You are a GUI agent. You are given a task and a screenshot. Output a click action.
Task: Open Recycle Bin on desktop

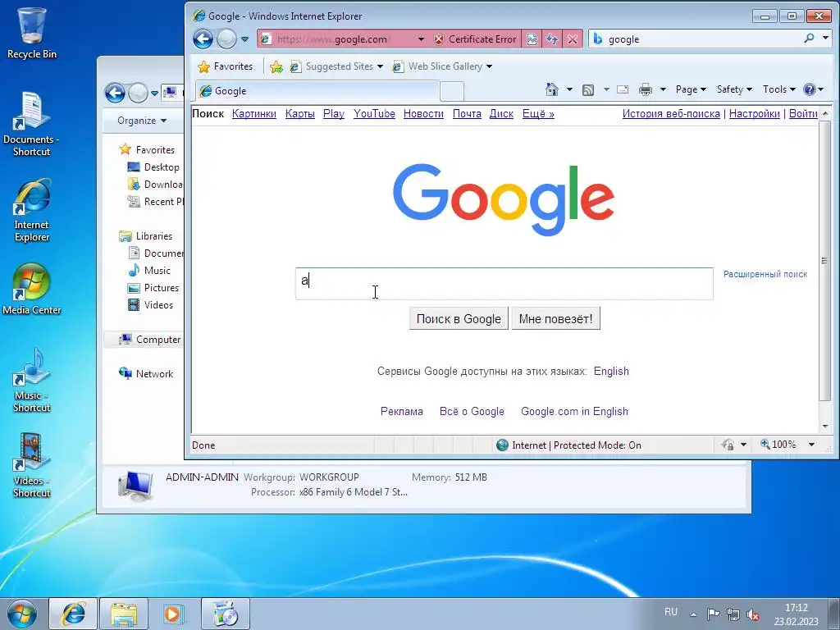32,33
